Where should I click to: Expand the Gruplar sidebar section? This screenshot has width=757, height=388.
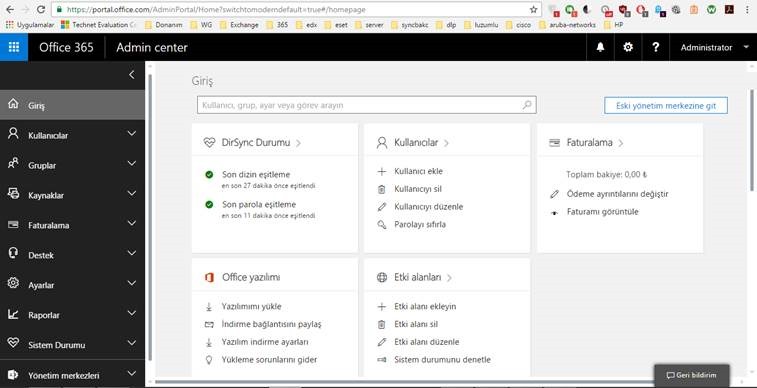coord(132,164)
